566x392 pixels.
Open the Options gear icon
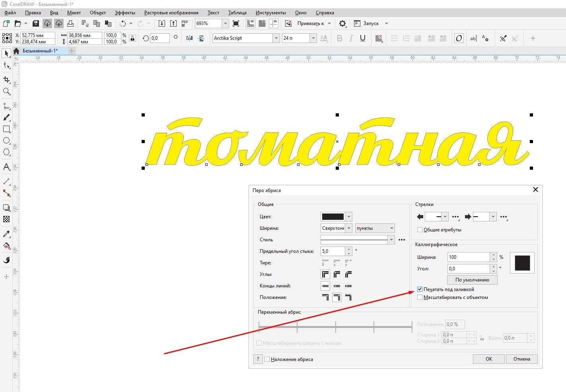342,23
